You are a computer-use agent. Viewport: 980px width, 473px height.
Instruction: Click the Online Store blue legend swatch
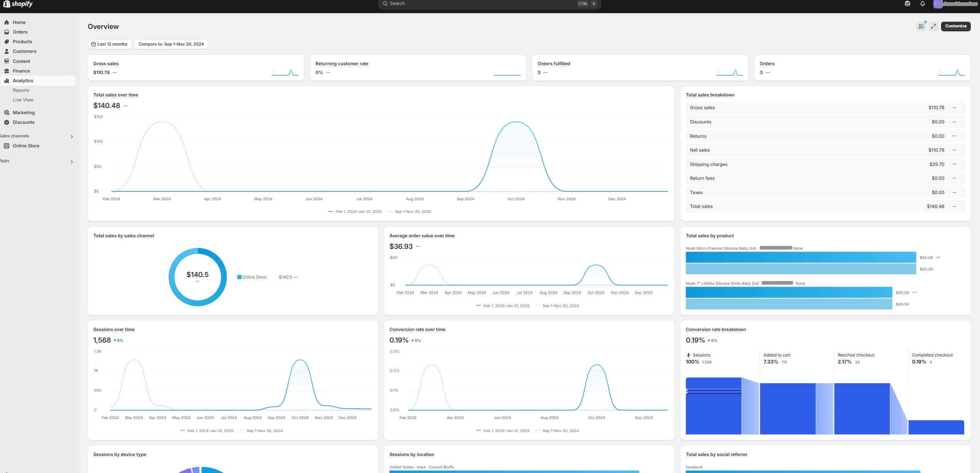click(x=239, y=277)
